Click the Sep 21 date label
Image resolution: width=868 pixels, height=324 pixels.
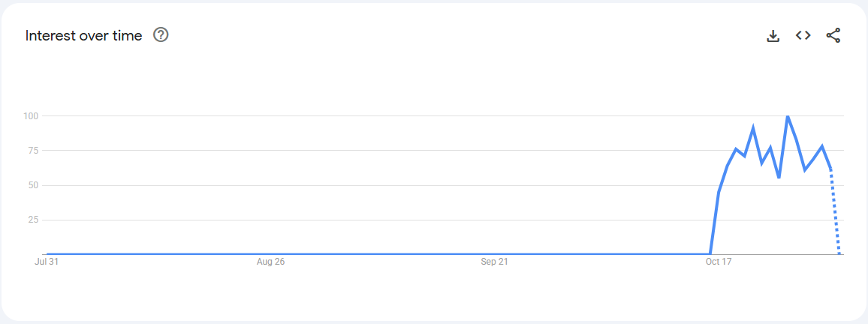tap(494, 262)
